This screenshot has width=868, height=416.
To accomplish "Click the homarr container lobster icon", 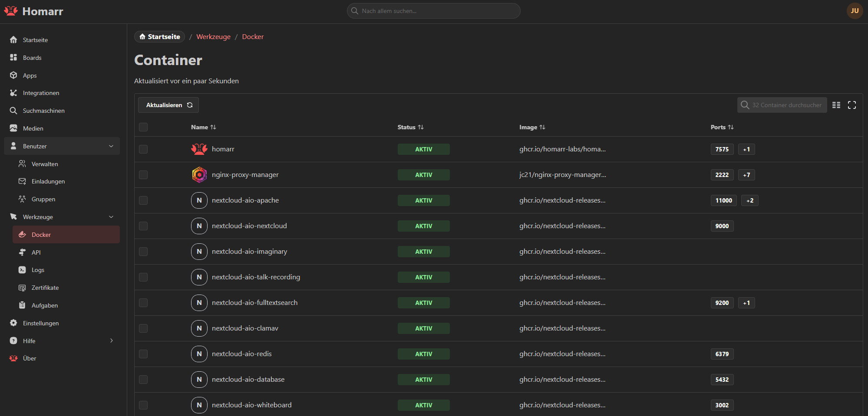I will pyautogui.click(x=199, y=149).
